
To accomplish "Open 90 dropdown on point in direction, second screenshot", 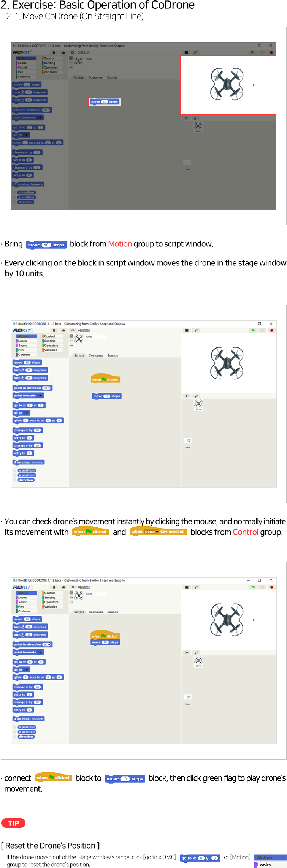I will [49, 388].
